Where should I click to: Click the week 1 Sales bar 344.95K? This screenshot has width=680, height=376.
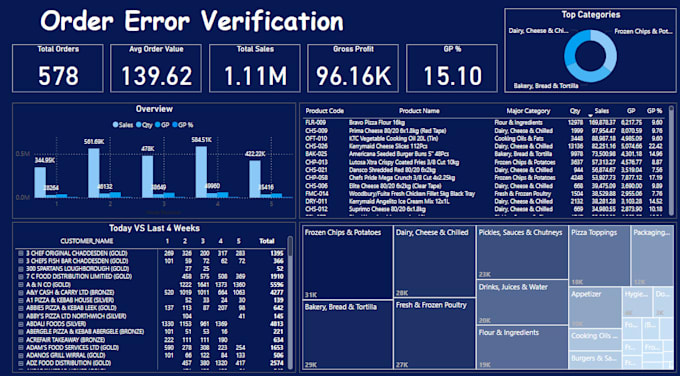coord(40,182)
